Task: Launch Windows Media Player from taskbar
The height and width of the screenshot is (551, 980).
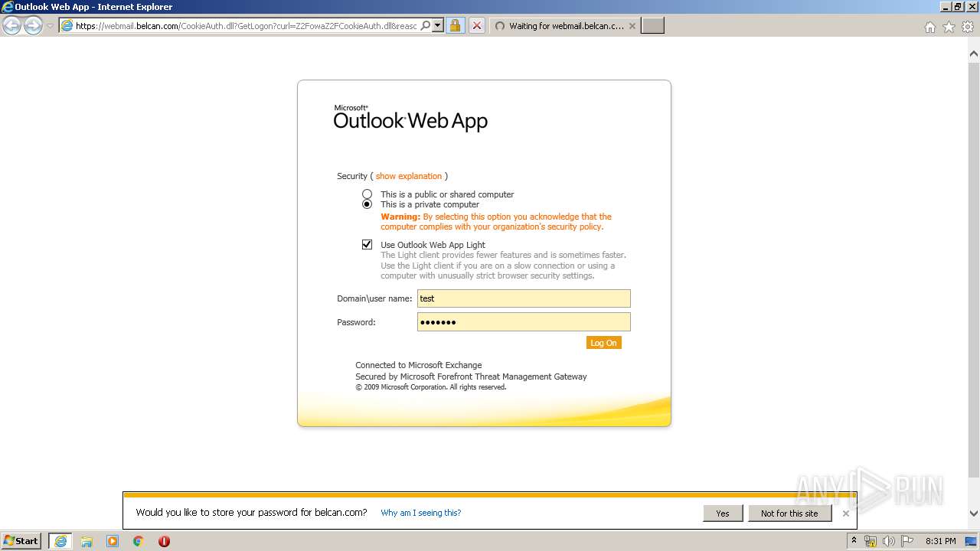Action: pyautogui.click(x=113, y=541)
